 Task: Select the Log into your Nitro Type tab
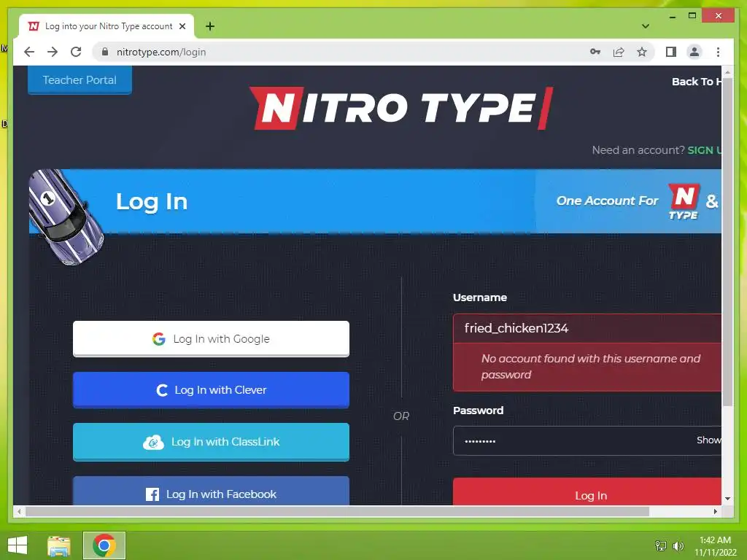point(107,26)
